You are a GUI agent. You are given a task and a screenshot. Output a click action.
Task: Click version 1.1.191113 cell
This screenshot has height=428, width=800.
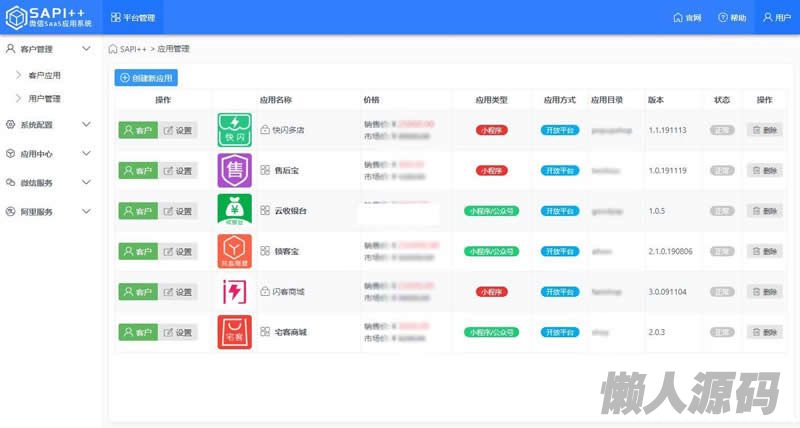[667, 131]
